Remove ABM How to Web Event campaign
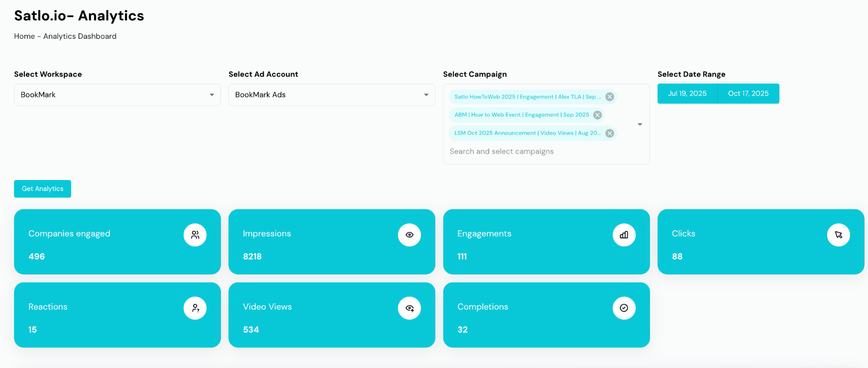The width and height of the screenshot is (868, 368). click(x=597, y=115)
